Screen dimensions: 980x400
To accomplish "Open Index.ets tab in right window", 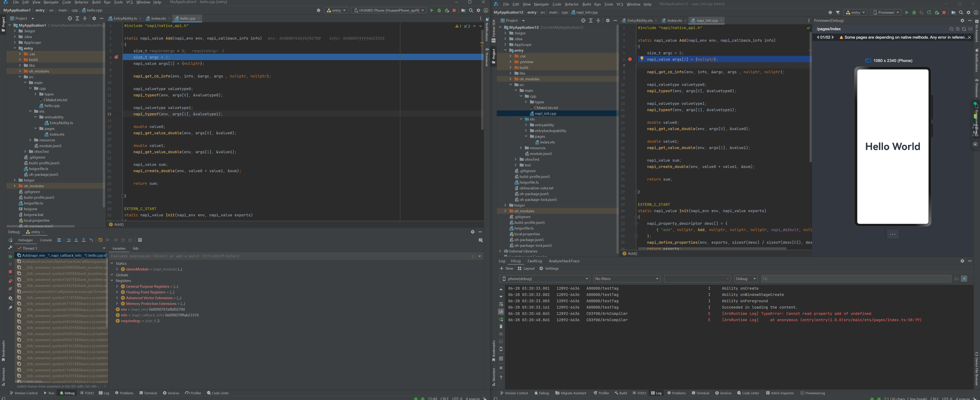I will pos(674,20).
